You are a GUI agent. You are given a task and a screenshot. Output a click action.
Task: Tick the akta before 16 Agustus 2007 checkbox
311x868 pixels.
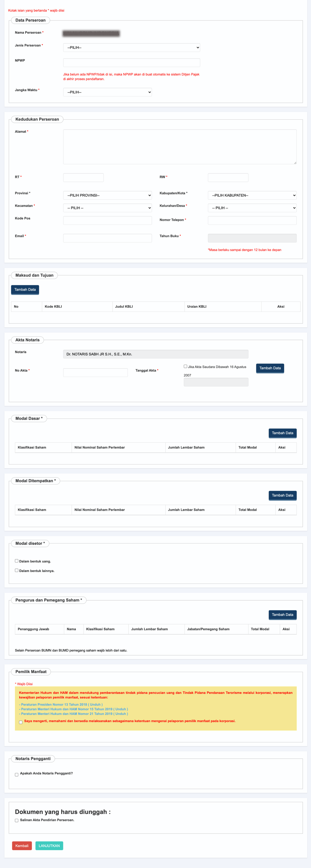pos(185,366)
